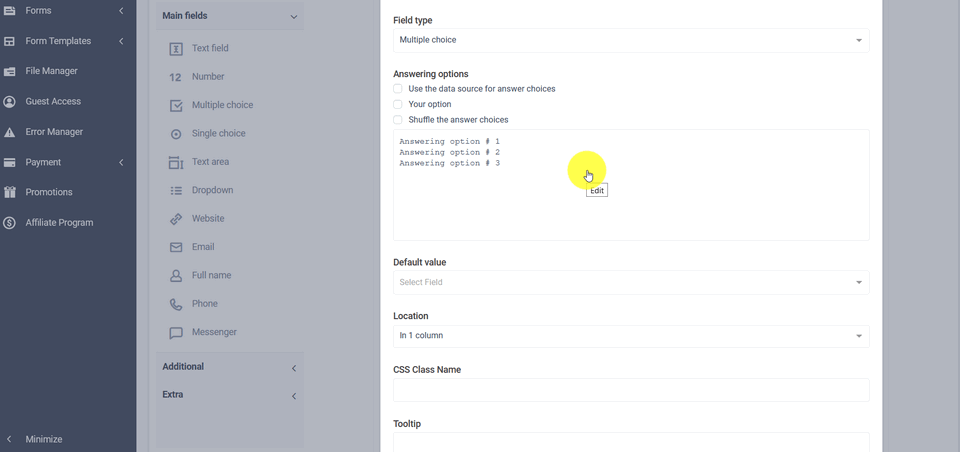The height and width of the screenshot is (452, 960).
Task: Click the Text field icon
Action: tap(176, 49)
